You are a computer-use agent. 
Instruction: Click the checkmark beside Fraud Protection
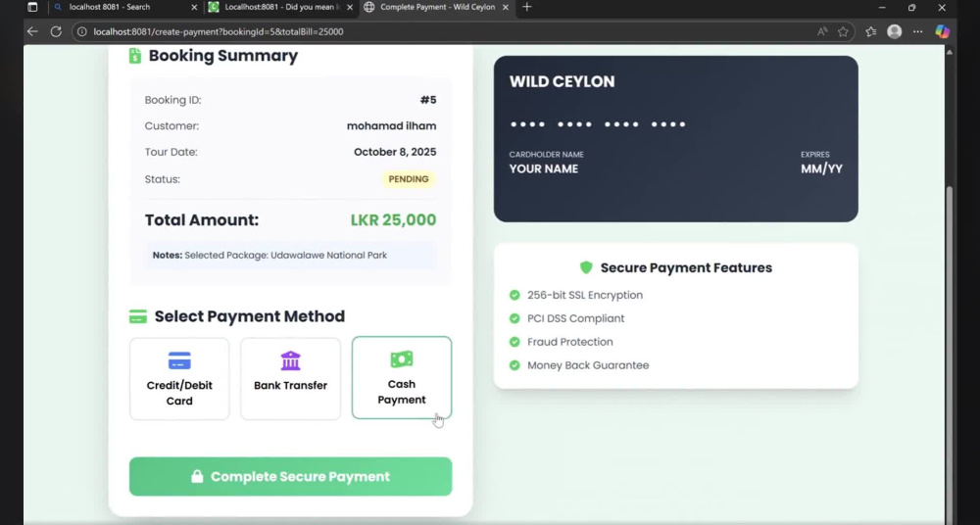[x=514, y=342]
